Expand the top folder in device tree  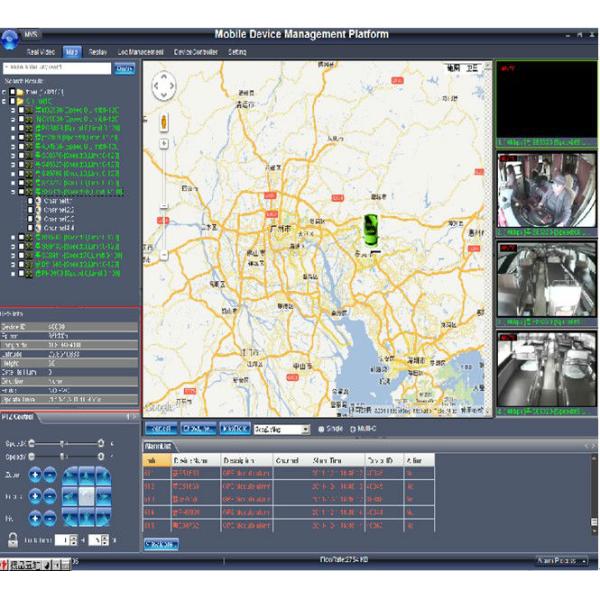click(x=6, y=91)
